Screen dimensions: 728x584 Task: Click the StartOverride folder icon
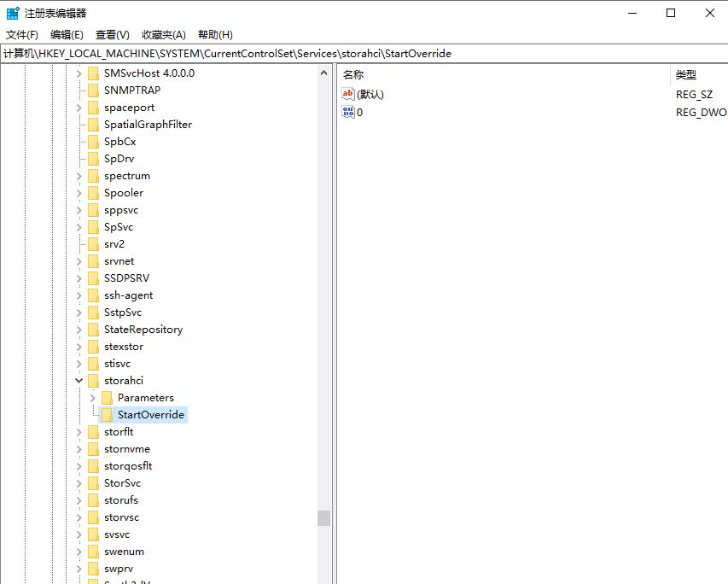[108, 414]
